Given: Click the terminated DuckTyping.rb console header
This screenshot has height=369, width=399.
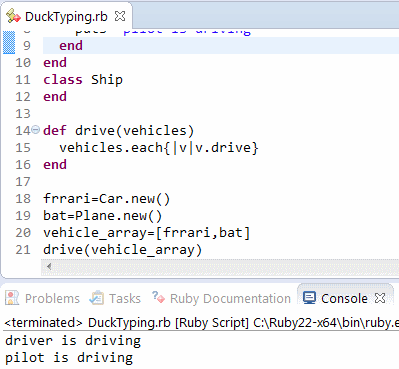Looking at the screenshot, I should click(x=201, y=323).
